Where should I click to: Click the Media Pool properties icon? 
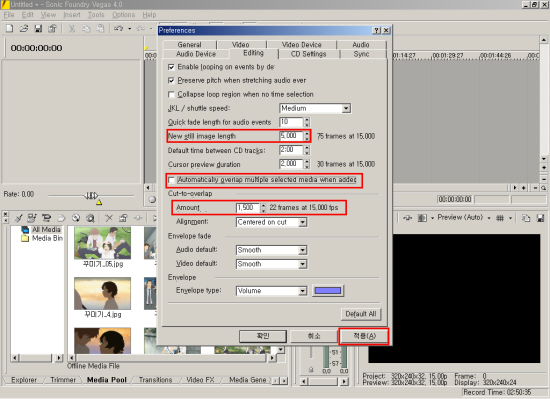point(123,218)
